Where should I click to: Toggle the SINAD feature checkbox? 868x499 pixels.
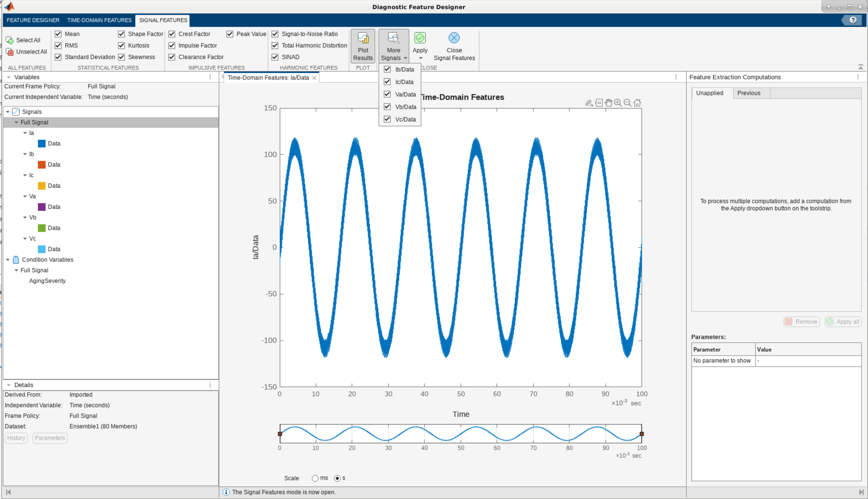275,57
